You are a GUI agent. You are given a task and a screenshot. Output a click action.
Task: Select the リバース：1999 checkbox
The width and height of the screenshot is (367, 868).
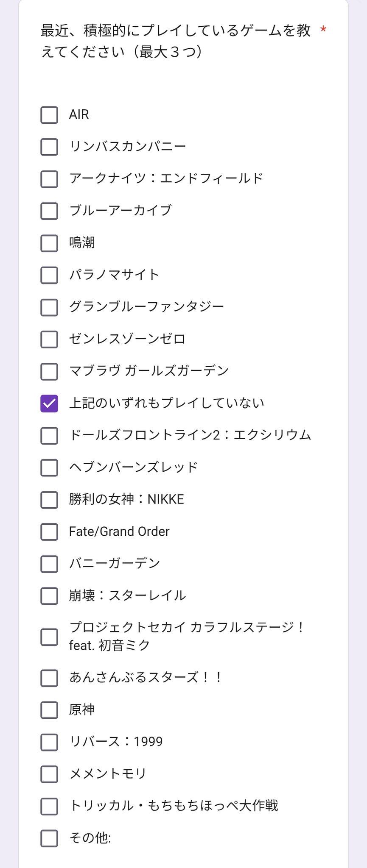(x=49, y=742)
